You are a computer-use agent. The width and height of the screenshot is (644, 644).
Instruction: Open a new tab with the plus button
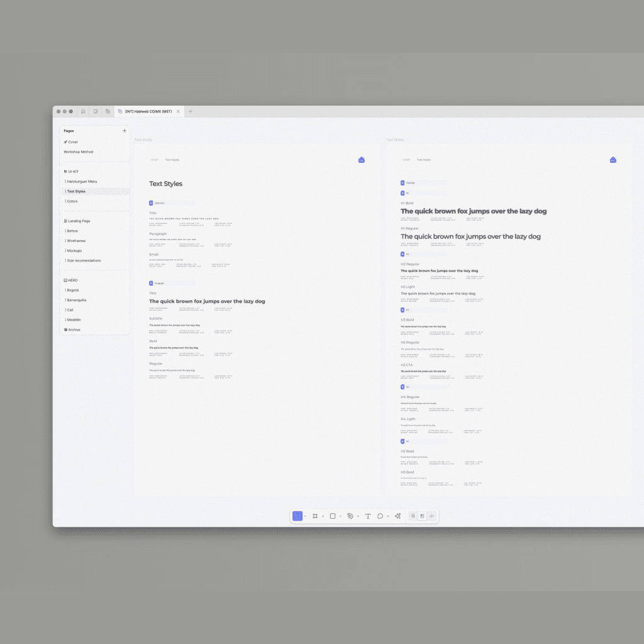190,111
